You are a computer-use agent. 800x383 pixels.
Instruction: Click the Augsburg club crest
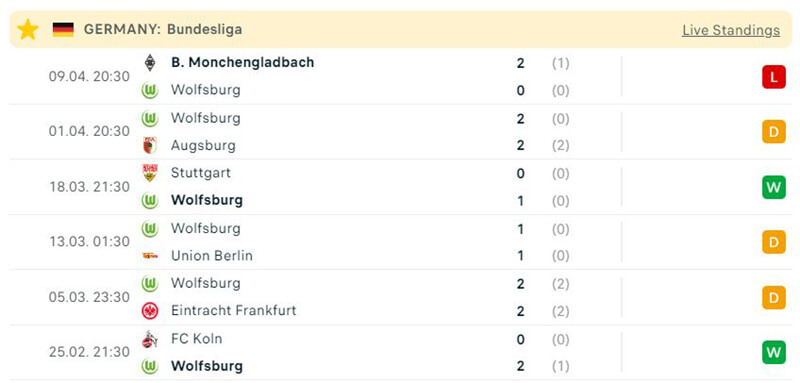coord(150,146)
